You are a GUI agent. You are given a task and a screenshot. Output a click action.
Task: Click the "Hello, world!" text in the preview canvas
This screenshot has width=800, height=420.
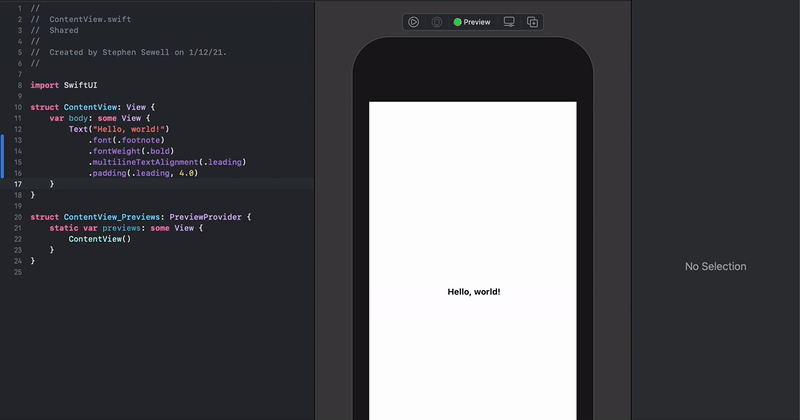click(473, 292)
